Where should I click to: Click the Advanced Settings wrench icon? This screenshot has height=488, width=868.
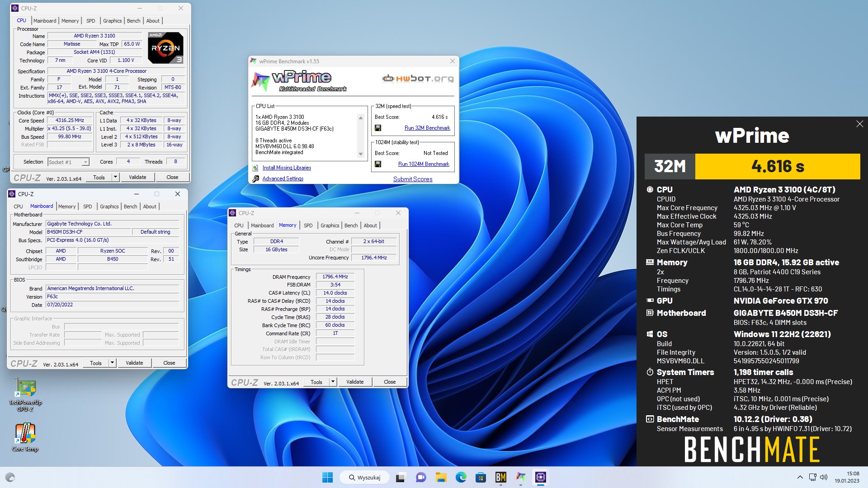pyautogui.click(x=255, y=178)
